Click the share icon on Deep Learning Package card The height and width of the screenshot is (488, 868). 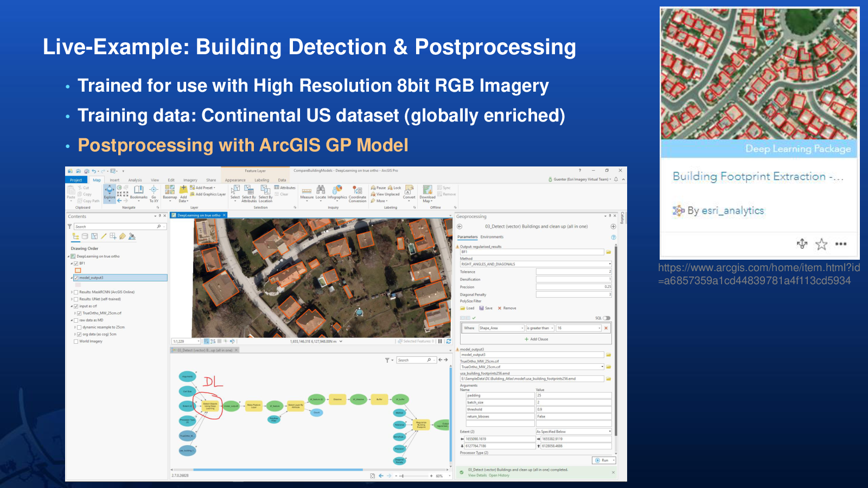tap(802, 244)
